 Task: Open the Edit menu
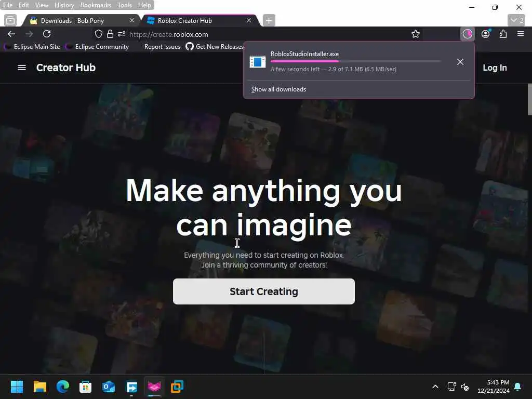point(23,5)
